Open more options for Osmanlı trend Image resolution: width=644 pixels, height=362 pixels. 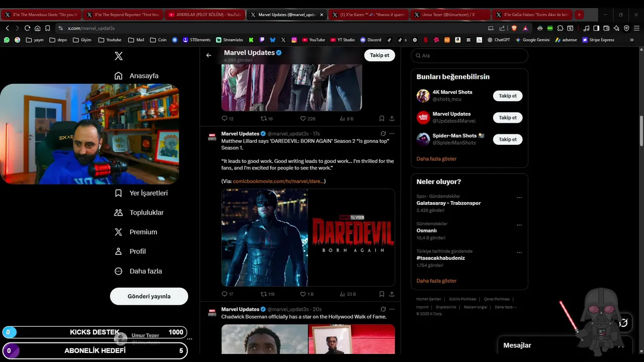tap(519, 225)
